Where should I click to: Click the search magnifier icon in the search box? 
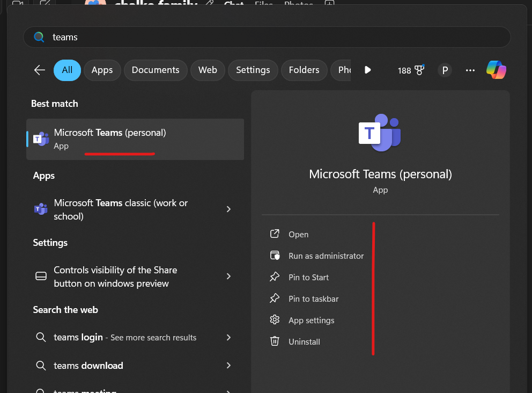click(x=39, y=37)
